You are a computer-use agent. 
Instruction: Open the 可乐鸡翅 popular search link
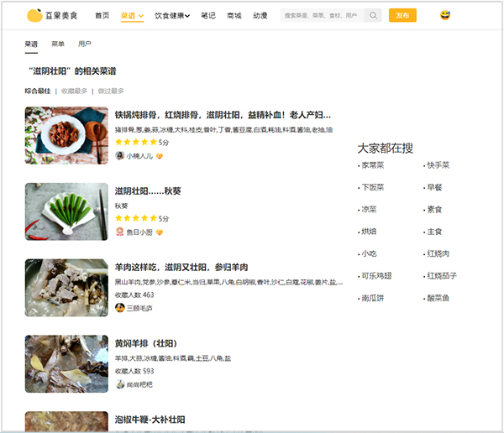point(375,275)
